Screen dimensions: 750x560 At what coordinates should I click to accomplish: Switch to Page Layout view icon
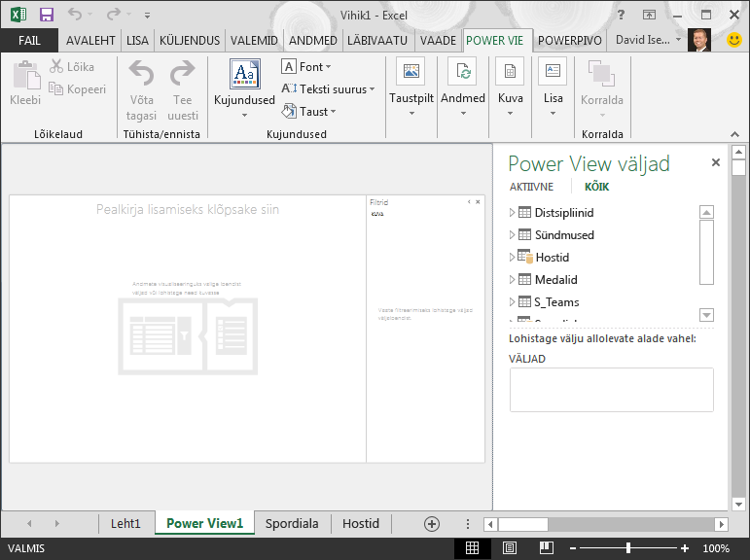(x=510, y=548)
